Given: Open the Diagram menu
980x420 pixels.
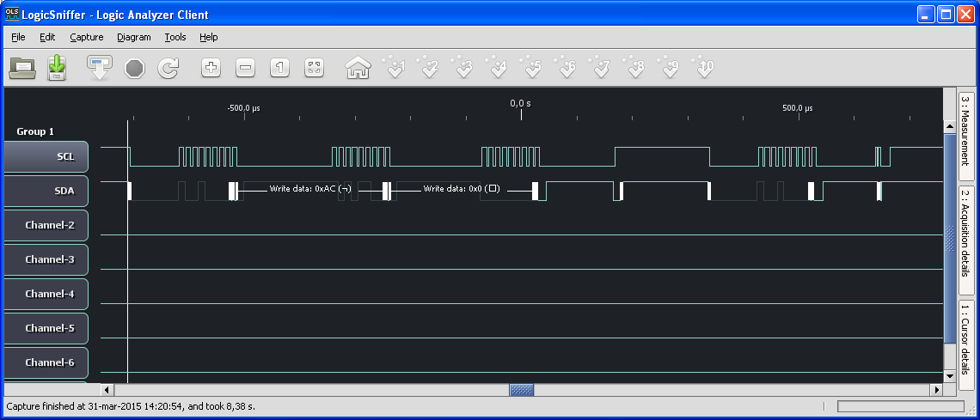Looking at the screenshot, I should tap(134, 37).
